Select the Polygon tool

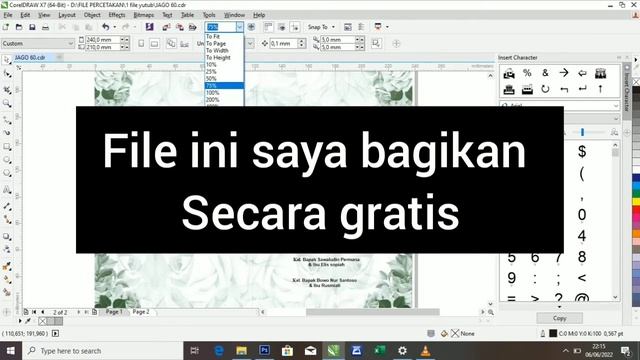(x=7, y=173)
